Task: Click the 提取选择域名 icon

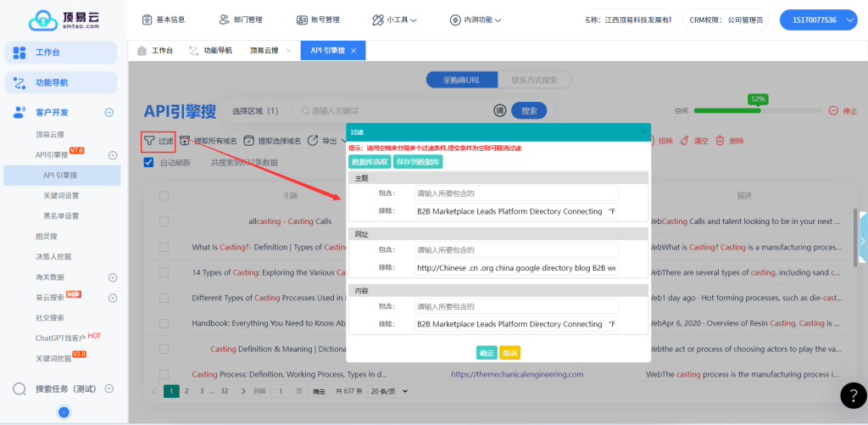Action: [248, 141]
